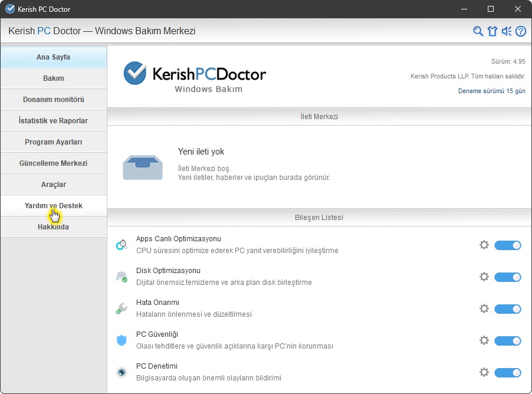Click the İleti Merkezi inbox tray icon
The height and width of the screenshot is (394, 532).
tap(143, 167)
